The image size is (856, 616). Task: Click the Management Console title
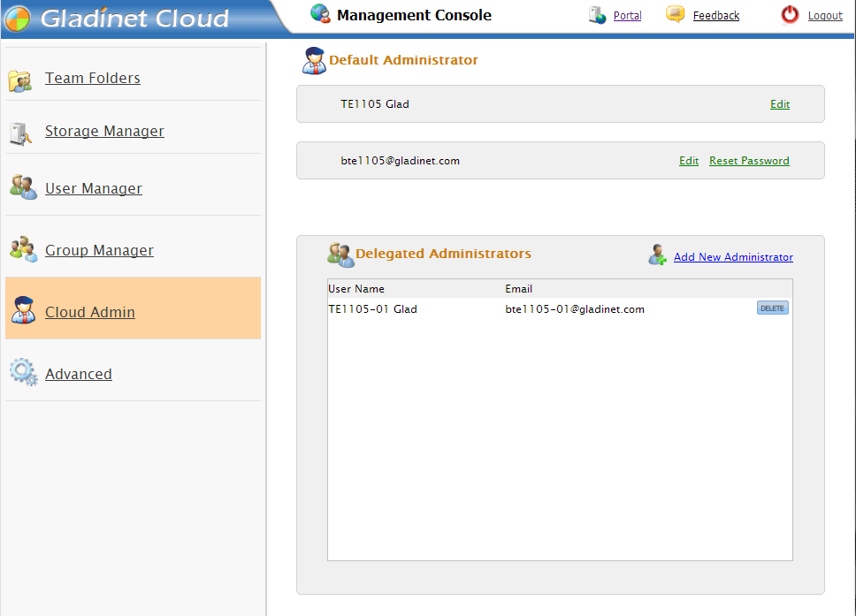415,15
